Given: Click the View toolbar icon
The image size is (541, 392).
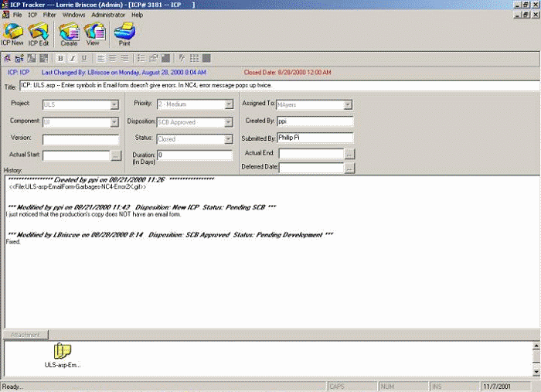Looking at the screenshot, I should click(x=94, y=33).
